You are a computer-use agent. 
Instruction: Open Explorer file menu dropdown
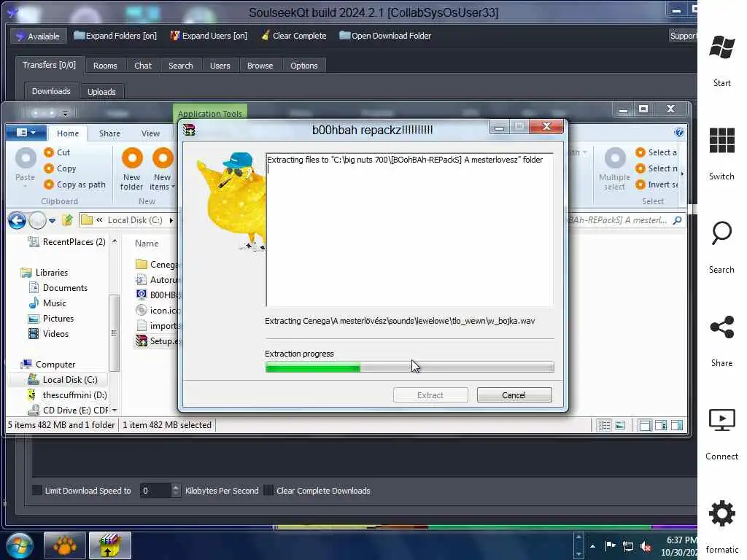point(26,133)
